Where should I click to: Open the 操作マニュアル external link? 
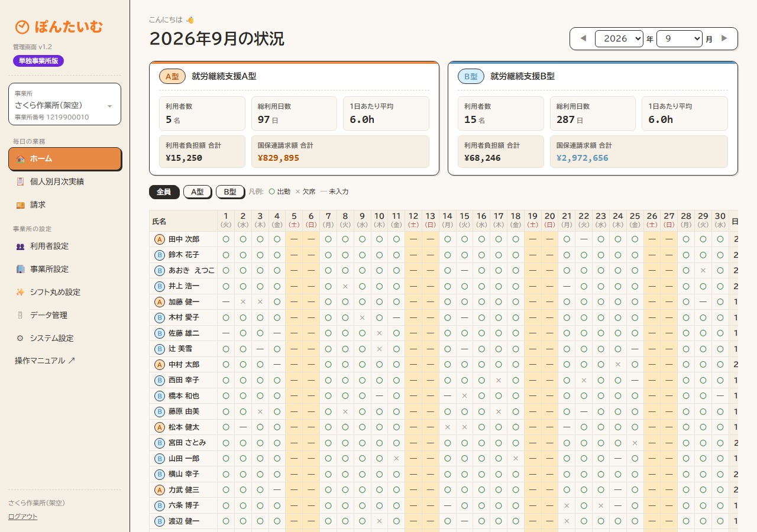coord(45,361)
